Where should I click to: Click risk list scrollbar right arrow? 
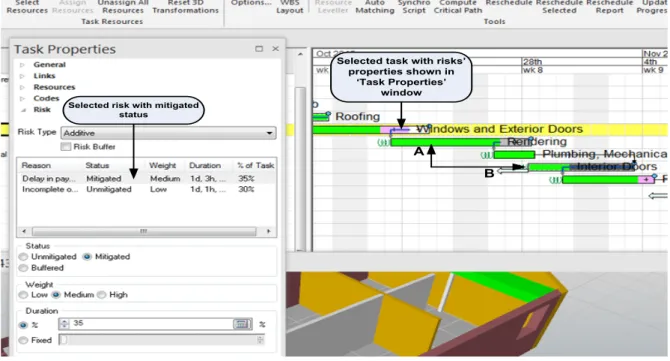268,231
